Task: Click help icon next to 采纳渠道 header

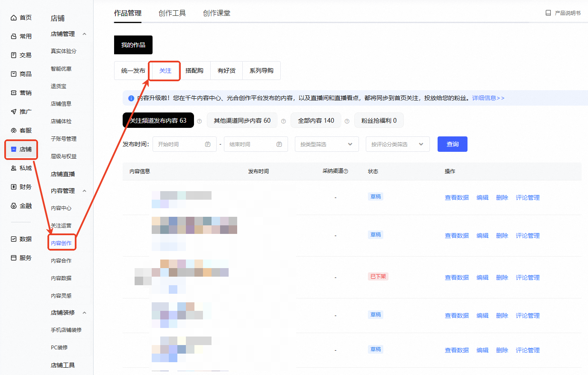Action: (x=346, y=171)
